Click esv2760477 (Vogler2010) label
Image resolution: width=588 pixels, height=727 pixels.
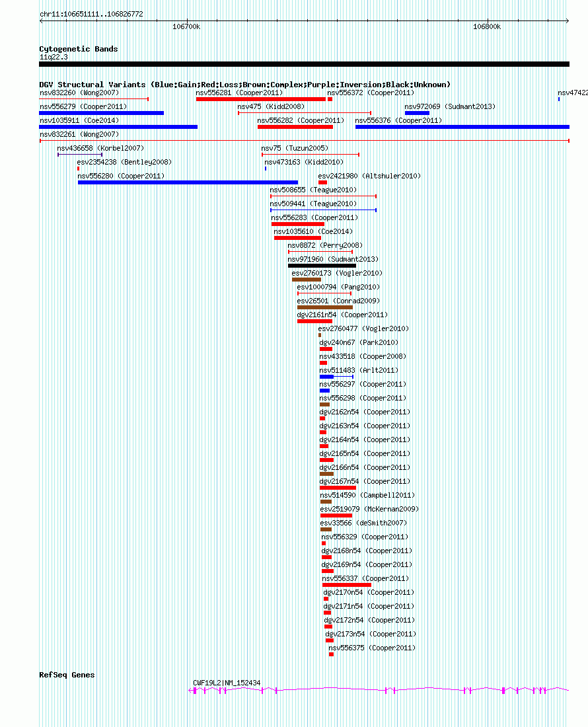coord(363,329)
